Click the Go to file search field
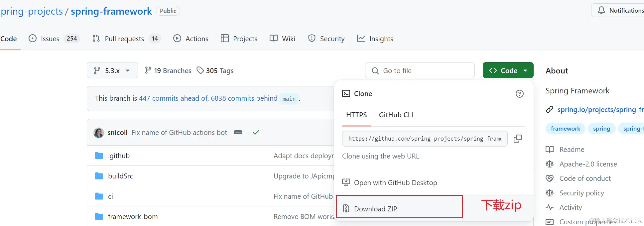644x226 pixels. (x=420, y=70)
